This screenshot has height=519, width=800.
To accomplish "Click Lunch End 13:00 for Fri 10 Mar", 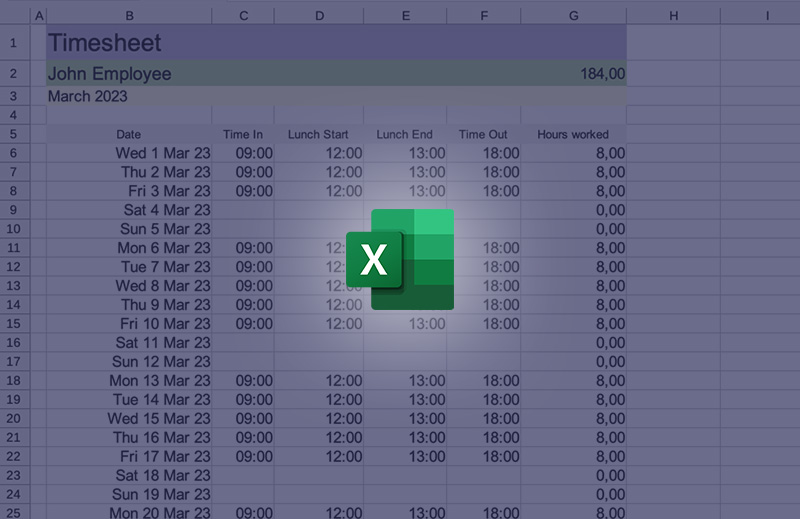I will 405,324.
